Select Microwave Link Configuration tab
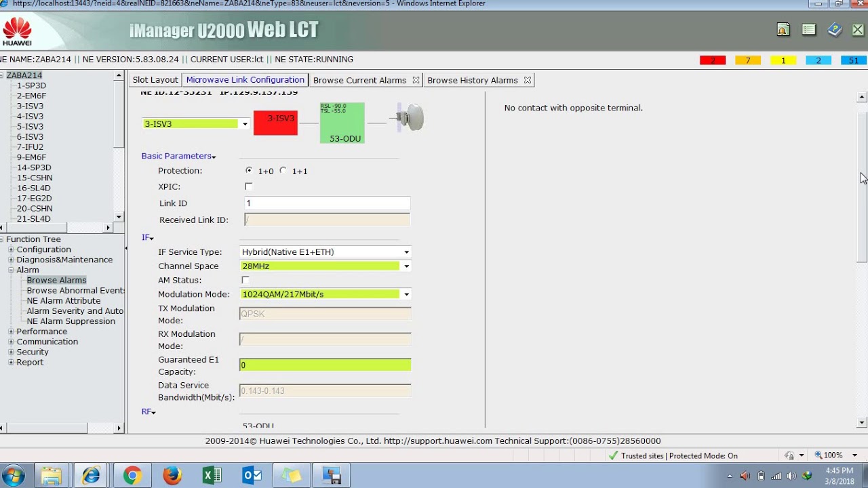 [x=245, y=80]
